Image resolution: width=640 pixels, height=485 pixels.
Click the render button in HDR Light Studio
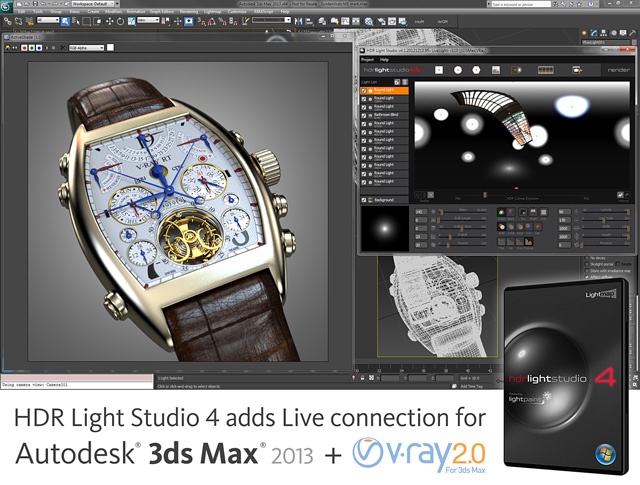619,70
